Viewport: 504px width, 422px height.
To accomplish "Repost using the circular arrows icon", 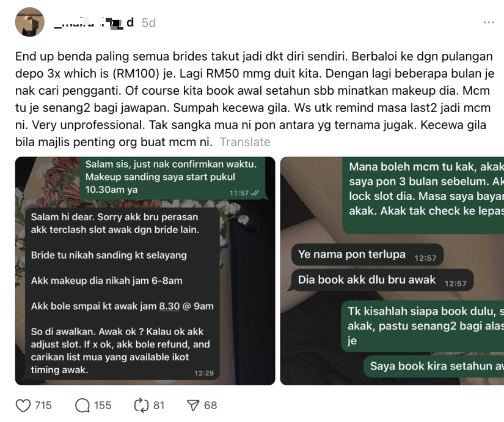I will click(x=141, y=405).
